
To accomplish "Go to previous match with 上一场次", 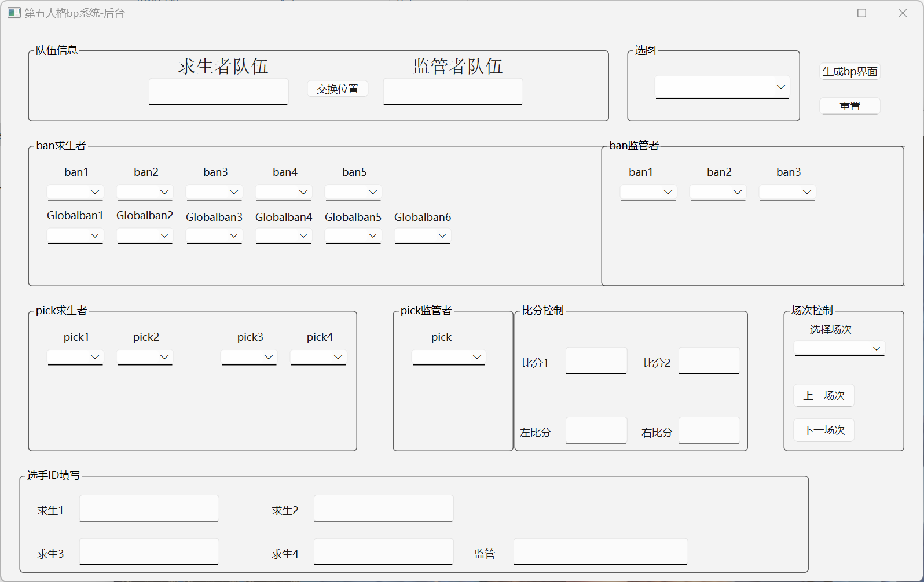I will (824, 395).
